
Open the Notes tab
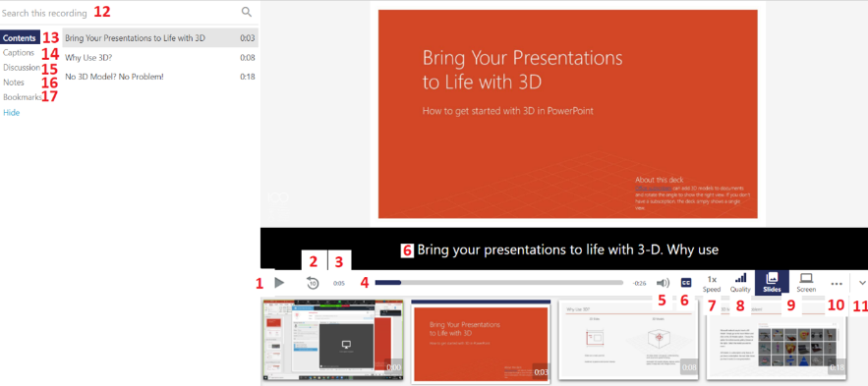14,83
